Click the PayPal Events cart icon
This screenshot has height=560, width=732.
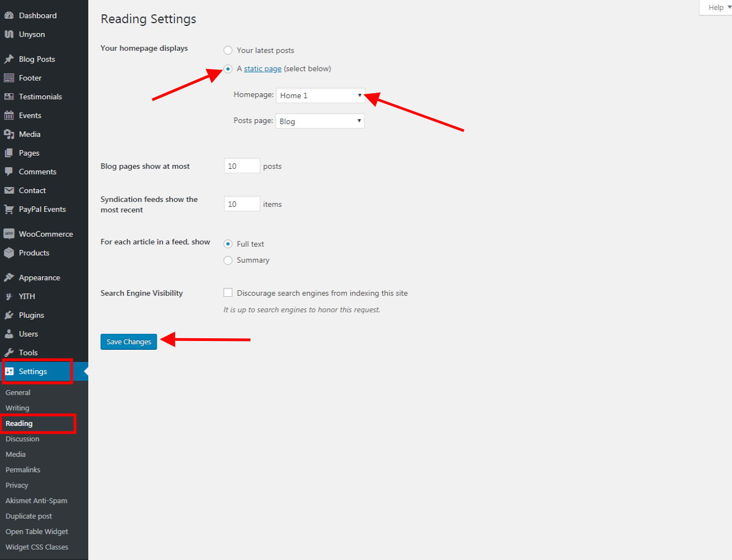(x=9, y=209)
